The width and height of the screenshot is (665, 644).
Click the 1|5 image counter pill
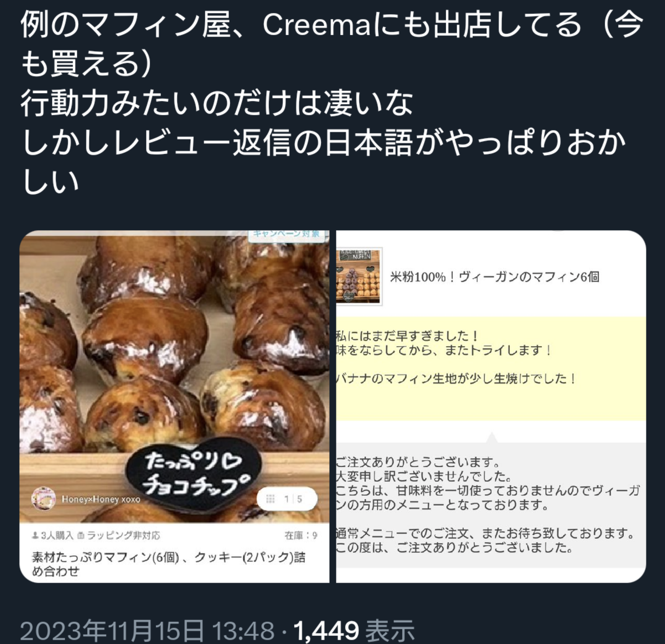[287, 499]
